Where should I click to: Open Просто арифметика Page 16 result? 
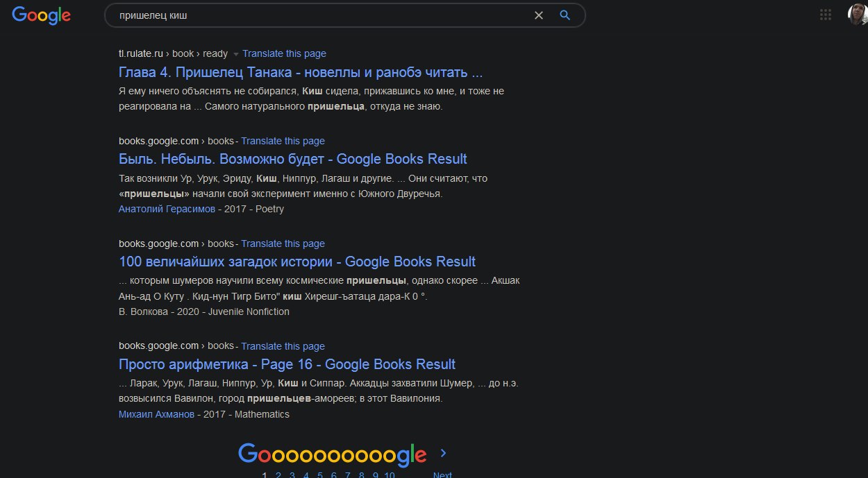point(287,364)
